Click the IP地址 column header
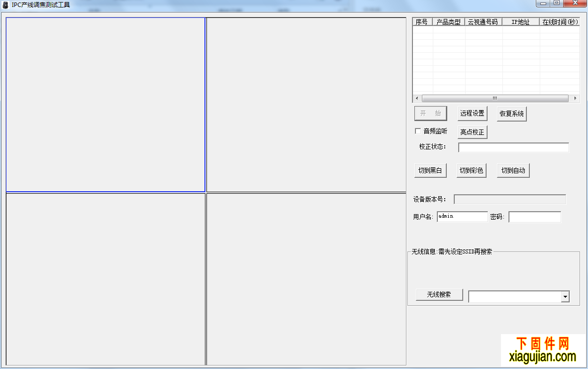The height and width of the screenshot is (369, 588). (520, 22)
